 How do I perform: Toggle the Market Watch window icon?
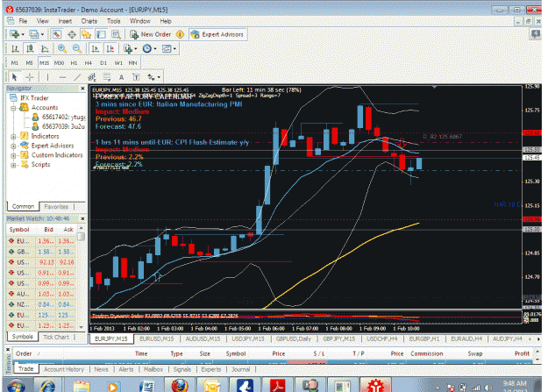pyautogui.click(x=57, y=34)
